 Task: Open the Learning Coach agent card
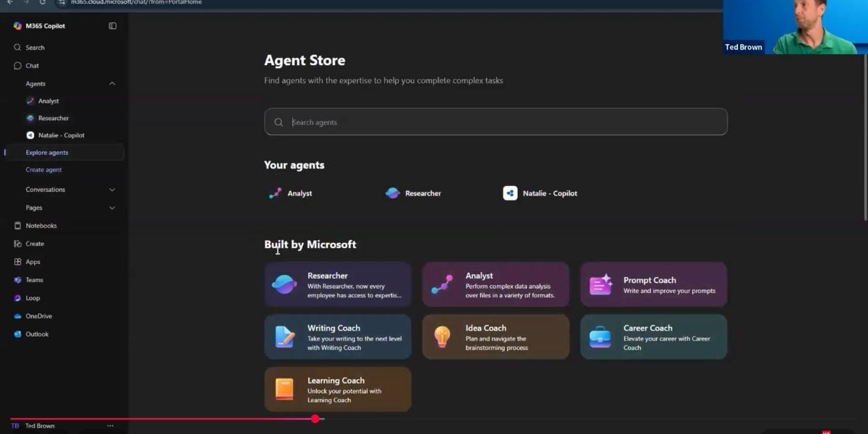coord(338,389)
